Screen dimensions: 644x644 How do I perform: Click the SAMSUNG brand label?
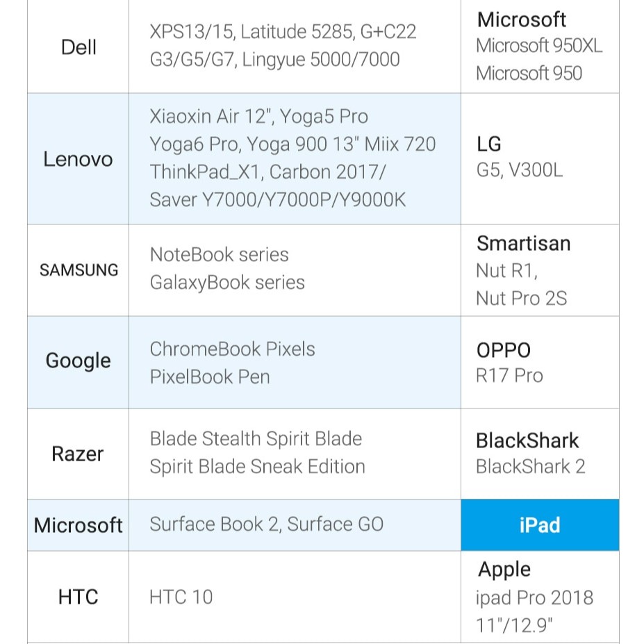click(78, 270)
